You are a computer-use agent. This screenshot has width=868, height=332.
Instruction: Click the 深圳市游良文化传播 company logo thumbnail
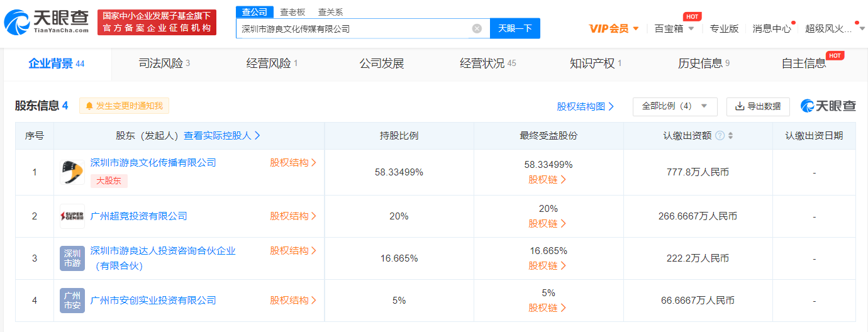(72, 172)
